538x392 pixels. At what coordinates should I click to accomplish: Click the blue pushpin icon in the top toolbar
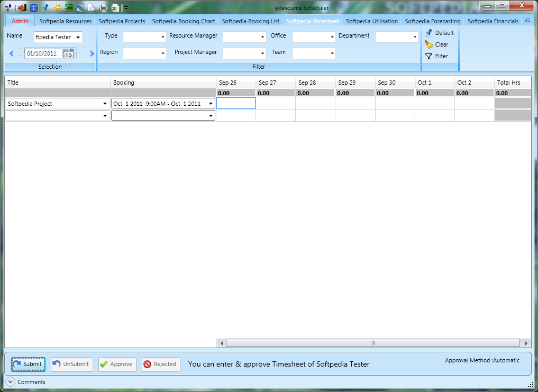point(45,7)
